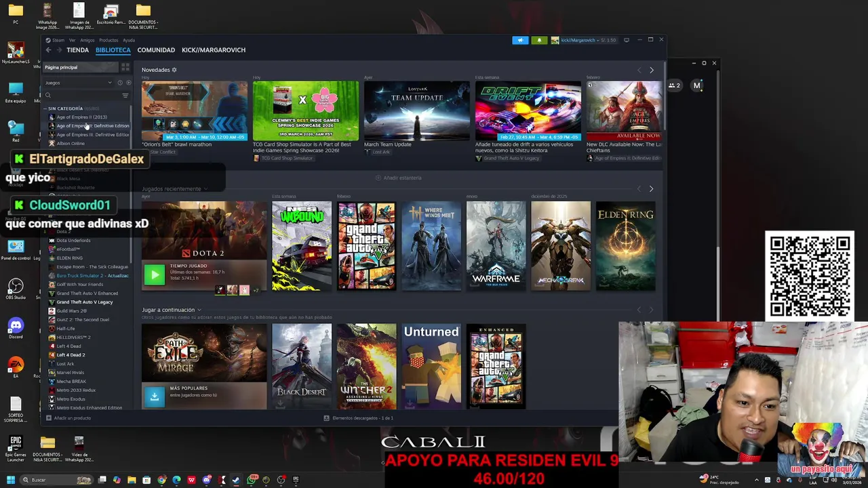The height and width of the screenshot is (488, 868).
Task: Open File Explorer from the taskbar
Action: tap(132, 480)
